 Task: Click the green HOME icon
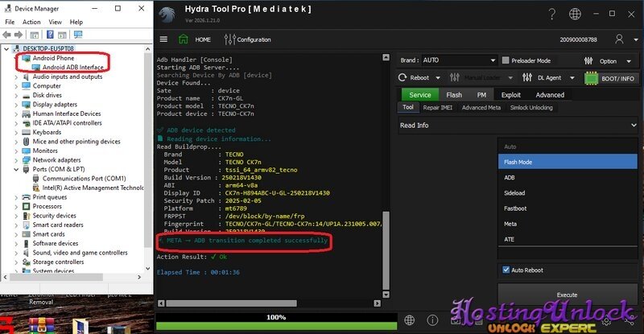[x=186, y=39]
